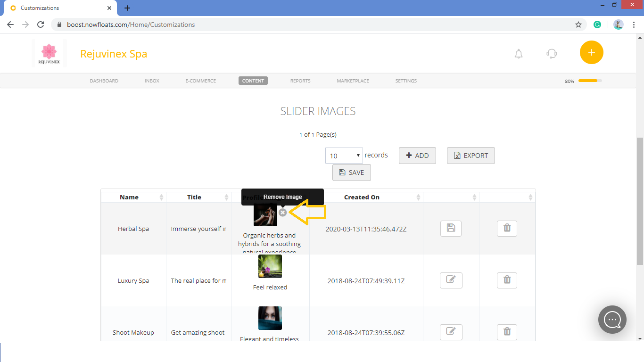Click the 2020-03-13T11:35:46.472Z date cell
This screenshot has height=362, width=644.
366,229
